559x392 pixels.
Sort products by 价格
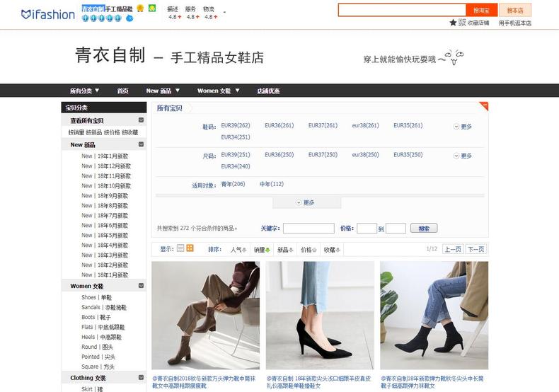pos(308,250)
